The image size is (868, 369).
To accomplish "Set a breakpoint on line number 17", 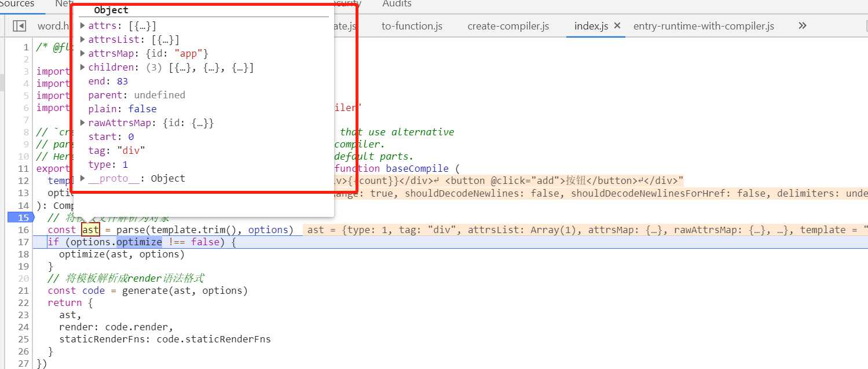I will (x=23, y=242).
